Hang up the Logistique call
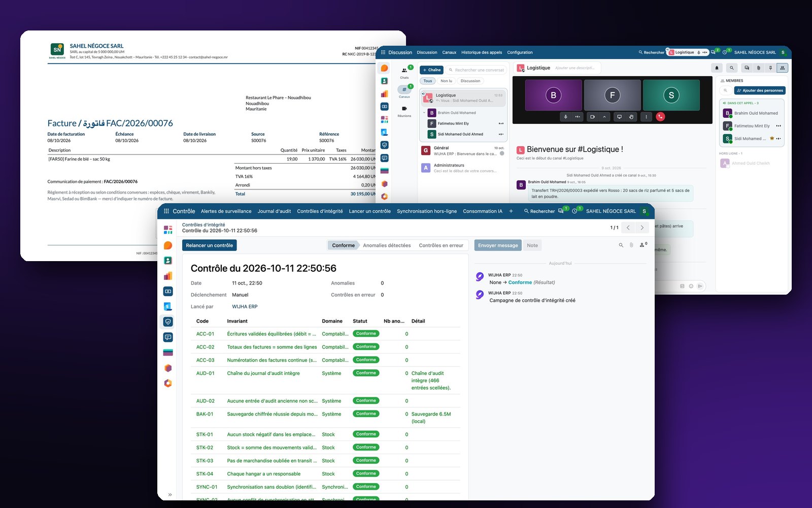The image size is (812, 508). pyautogui.click(x=660, y=117)
